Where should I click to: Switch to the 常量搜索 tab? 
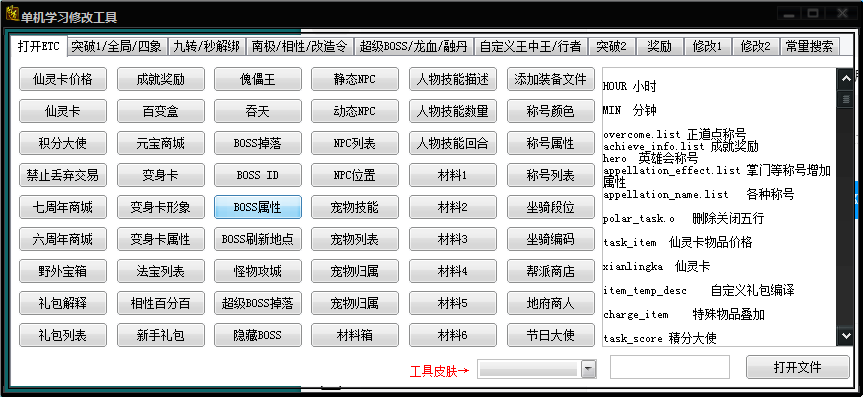(809, 47)
